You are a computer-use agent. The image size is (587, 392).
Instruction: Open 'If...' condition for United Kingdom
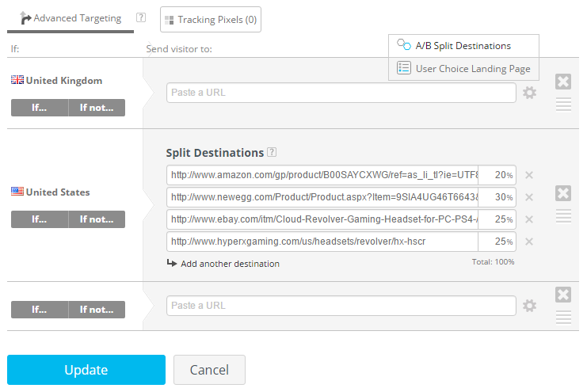pyautogui.click(x=40, y=108)
